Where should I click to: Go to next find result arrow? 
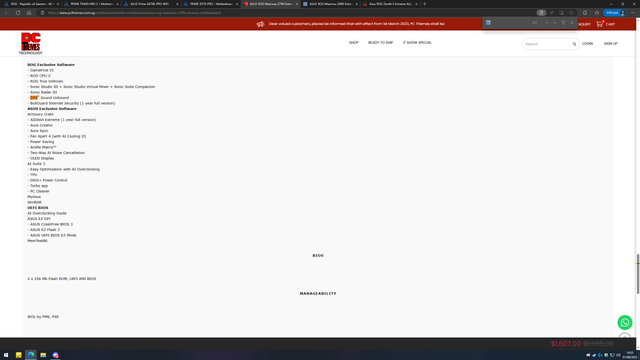click(x=555, y=23)
